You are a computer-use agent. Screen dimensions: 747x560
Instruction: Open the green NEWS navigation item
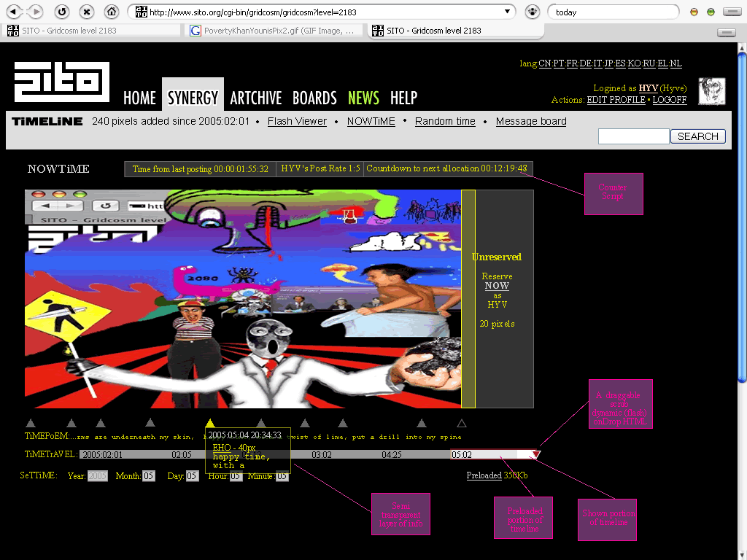click(x=363, y=98)
